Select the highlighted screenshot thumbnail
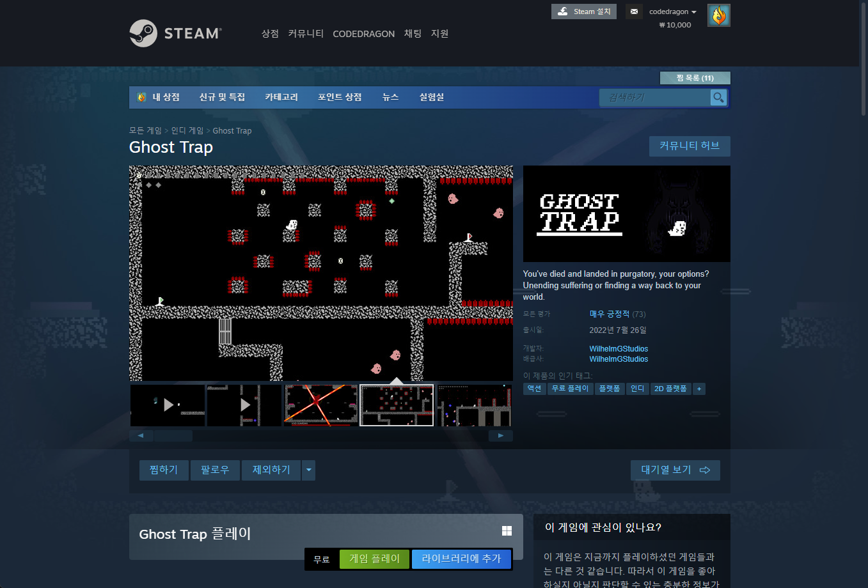This screenshot has width=868, height=588. click(x=397, y=405)
